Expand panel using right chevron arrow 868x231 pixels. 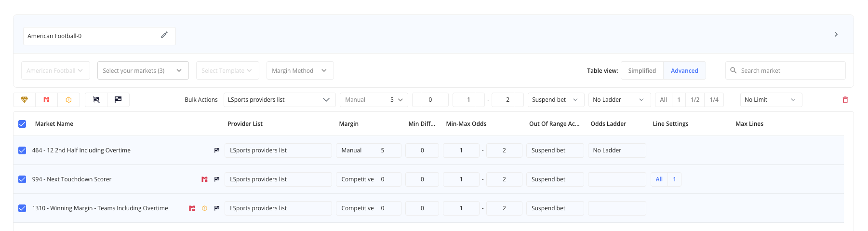836,34
